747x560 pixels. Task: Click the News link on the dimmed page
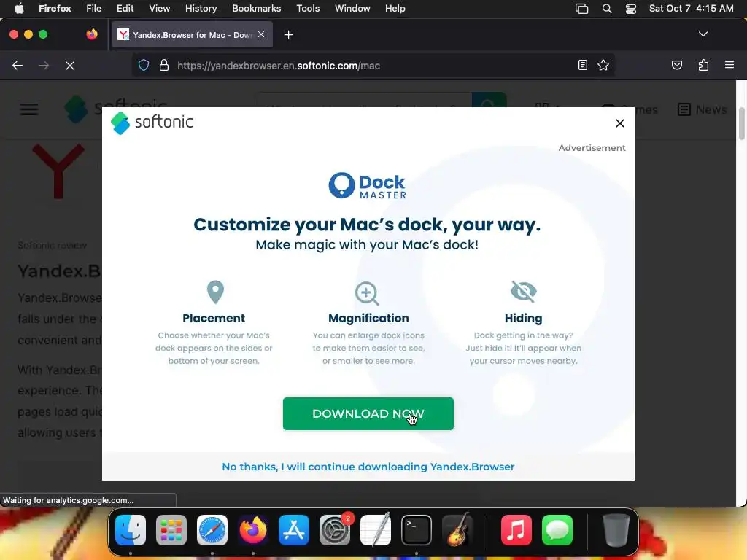click(703, 109)
